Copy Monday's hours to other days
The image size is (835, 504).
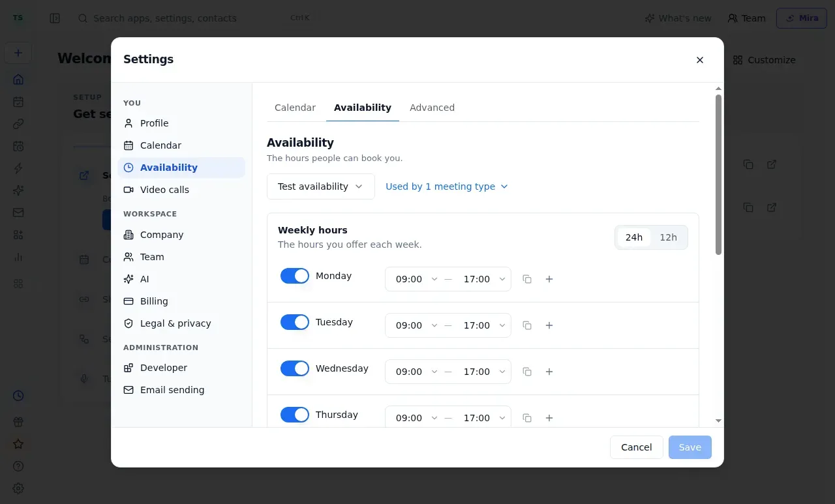coord(527,279)
